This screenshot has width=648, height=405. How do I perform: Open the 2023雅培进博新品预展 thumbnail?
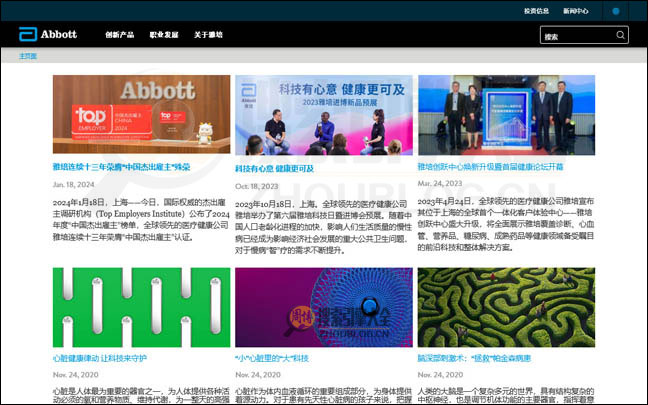pos(324,115)
